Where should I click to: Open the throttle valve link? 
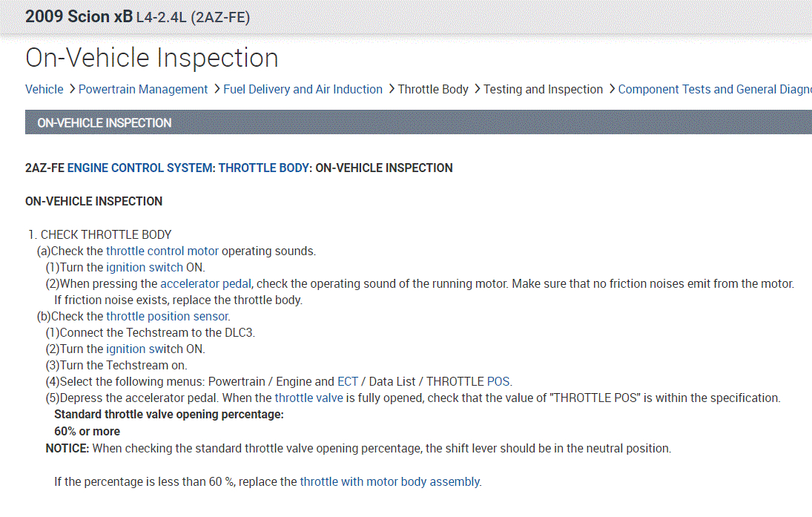[x=308, y=398]
